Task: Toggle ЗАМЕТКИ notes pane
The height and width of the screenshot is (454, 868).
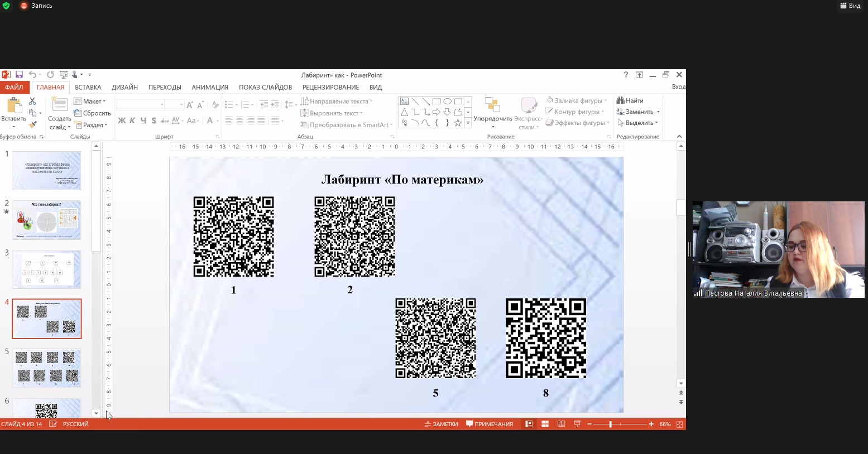Action: point(441,424)
